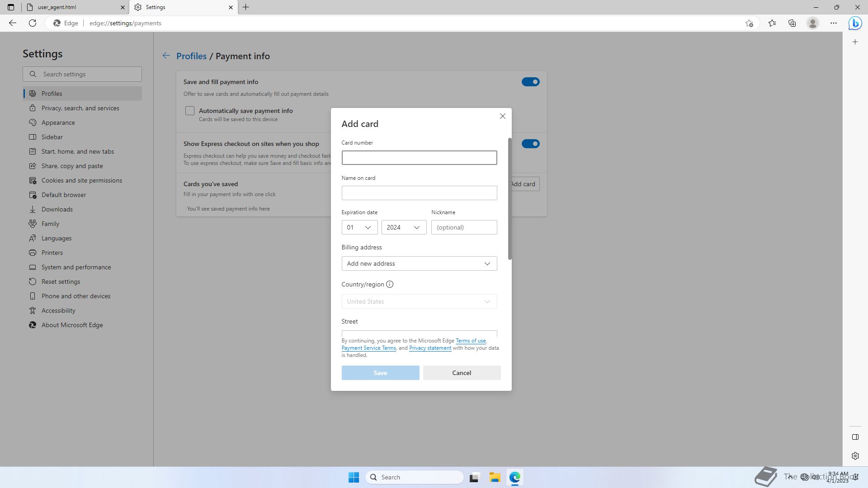Click Country/region info icon

click(390, 284)
